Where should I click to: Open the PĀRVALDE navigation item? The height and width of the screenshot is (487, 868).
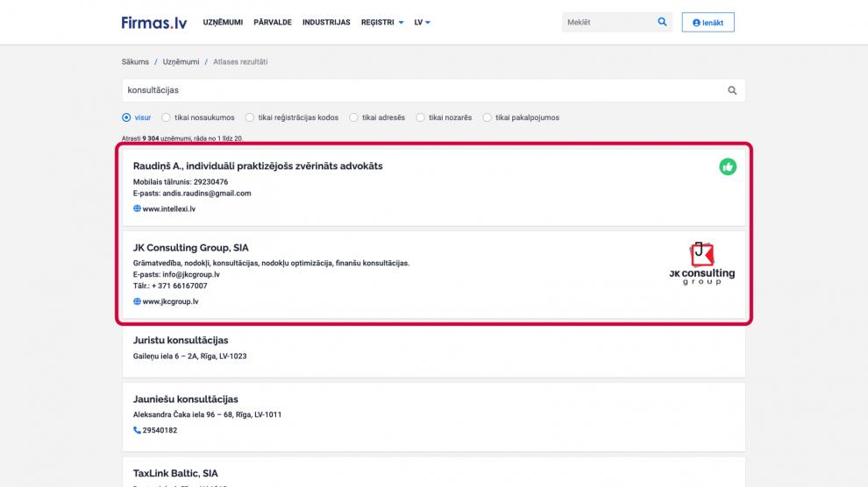[x=273, y=22]
